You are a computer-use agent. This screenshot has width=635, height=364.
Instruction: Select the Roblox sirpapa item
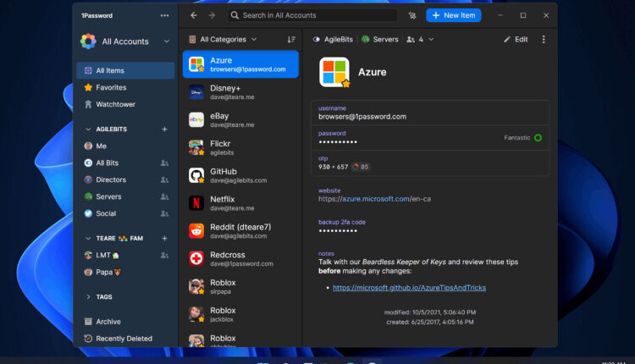pyautogui.click(x=240, y=287)
